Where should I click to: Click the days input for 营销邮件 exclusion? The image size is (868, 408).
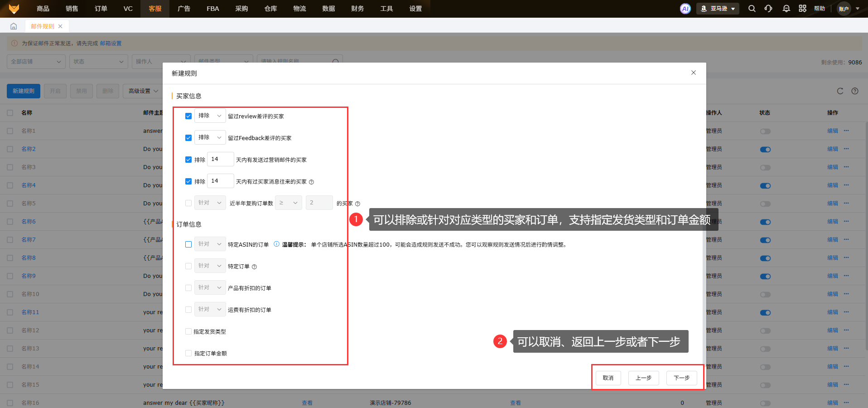coord(221,159)
